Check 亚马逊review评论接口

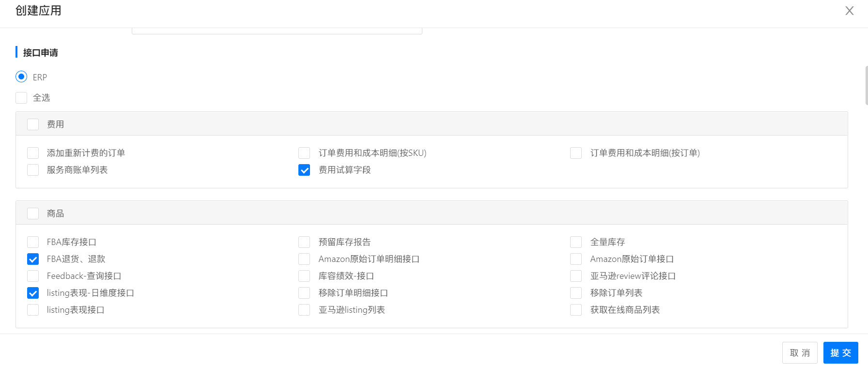click(576, 276)
